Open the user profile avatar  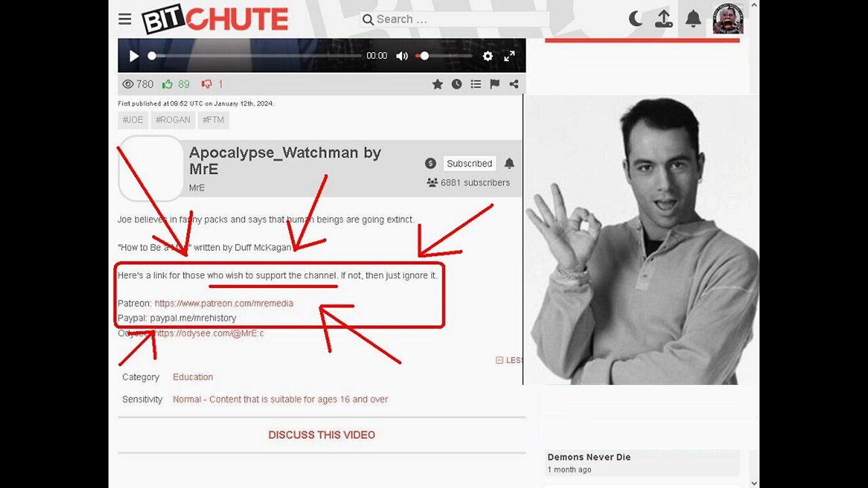[728, 18]
